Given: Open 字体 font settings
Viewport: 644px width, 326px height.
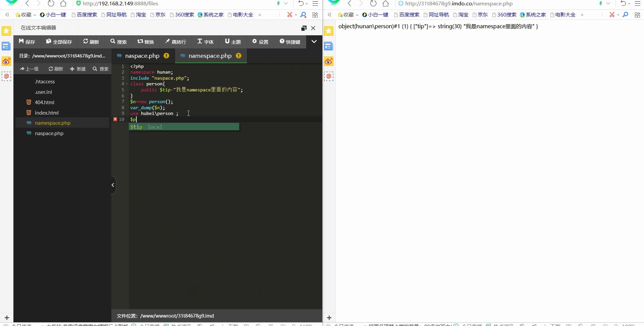Looking at the screenshot, I should 205,42.
